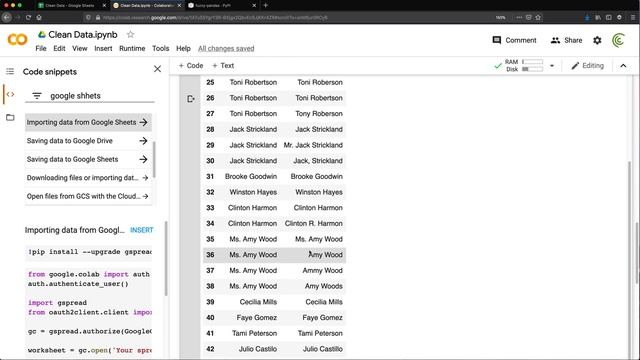Click INSERT to add the snippet
The height and width of the screenshot is (360, 640).
[x=142, y=230]
